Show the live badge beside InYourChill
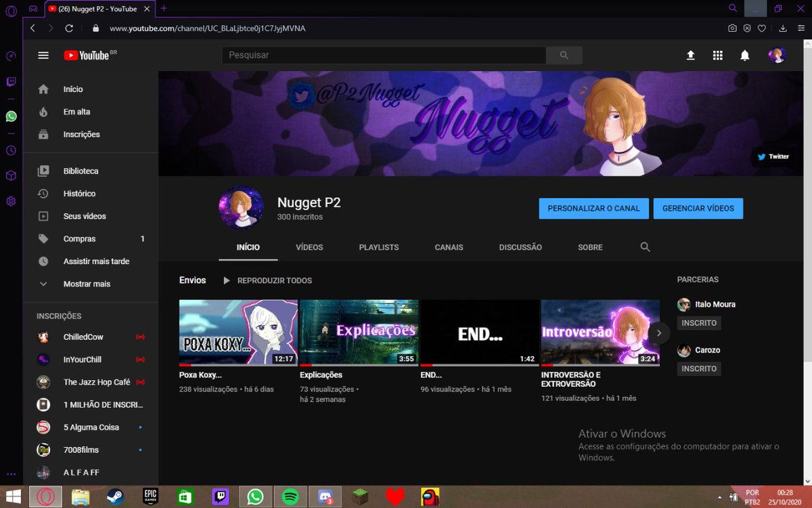 pos(141,359)
